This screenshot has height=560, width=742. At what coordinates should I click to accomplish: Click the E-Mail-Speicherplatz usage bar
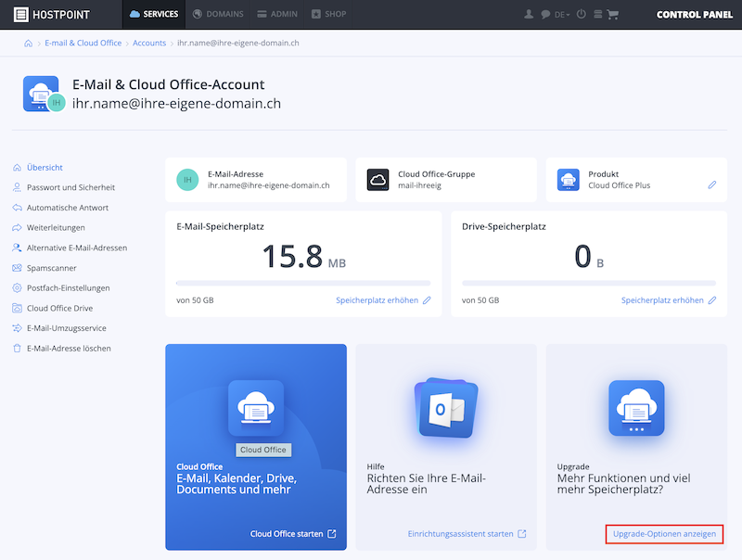pos(303,283)
